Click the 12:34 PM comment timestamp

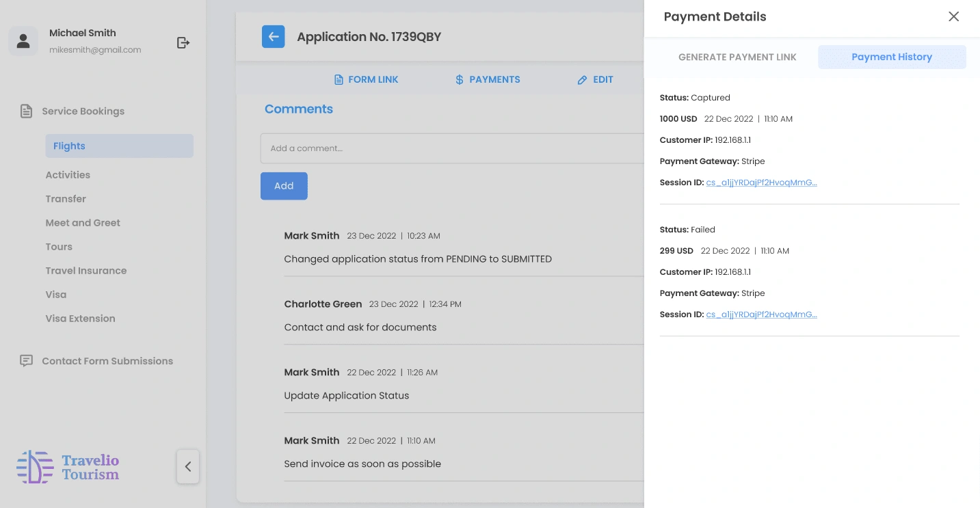pos(445,304)
